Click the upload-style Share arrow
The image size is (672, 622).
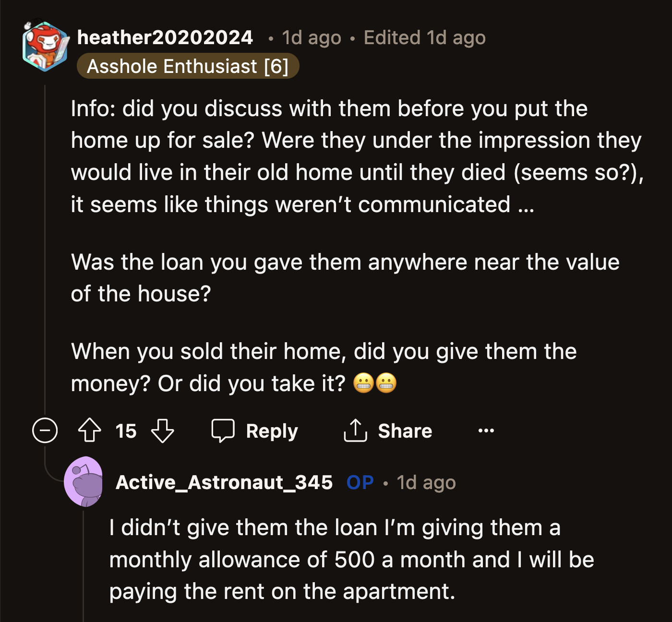coord(355,430)
